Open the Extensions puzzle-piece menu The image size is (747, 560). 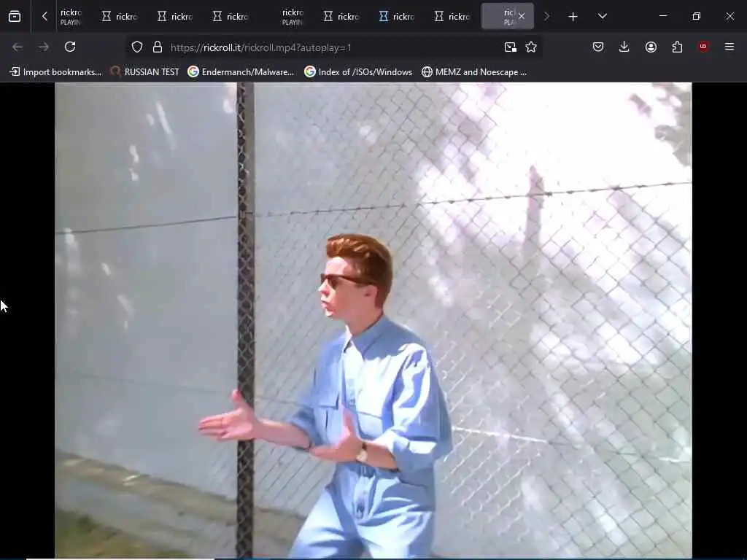click(677, 47)
